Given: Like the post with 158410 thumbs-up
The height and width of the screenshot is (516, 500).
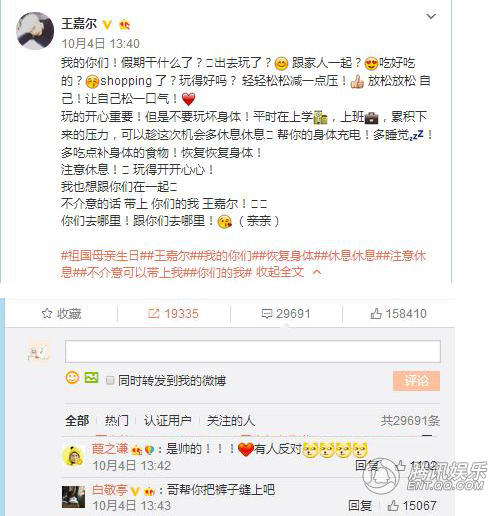Looking at the screenshot, I should pyautogui.click(x=398, y=314).
